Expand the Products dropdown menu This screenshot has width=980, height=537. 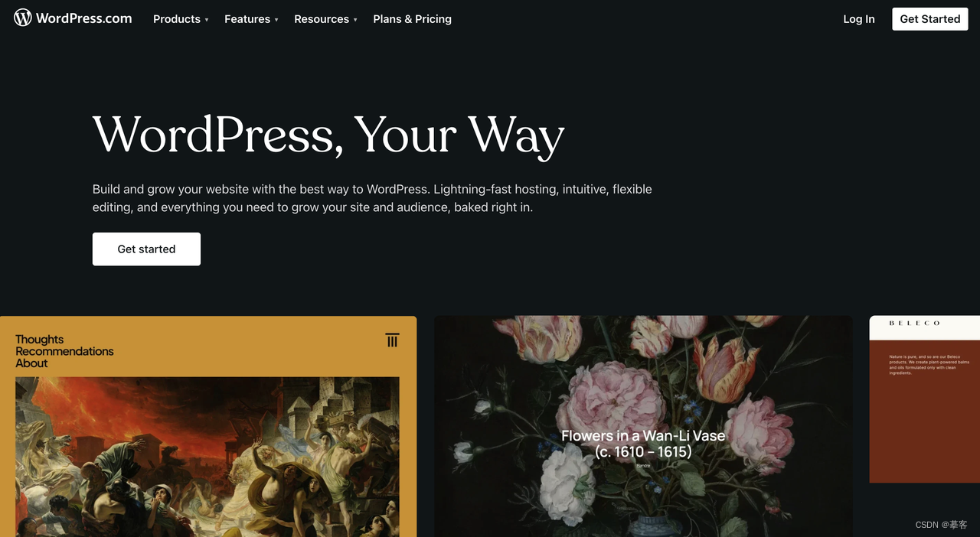coord(181,19)
